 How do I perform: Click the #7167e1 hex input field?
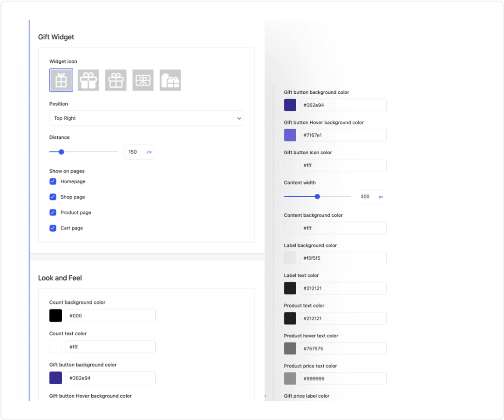(x=343, y=135)
